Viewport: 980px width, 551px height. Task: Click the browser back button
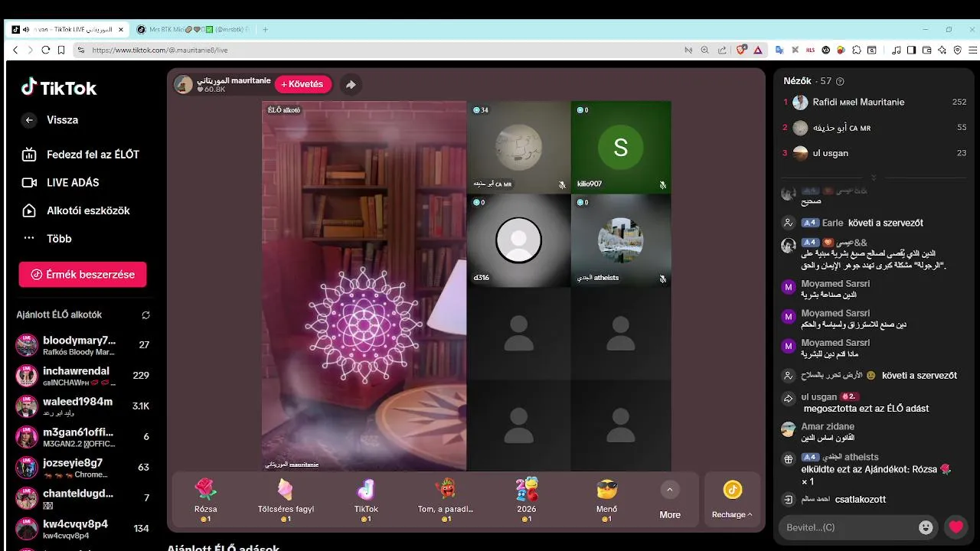tap(15, 50)
